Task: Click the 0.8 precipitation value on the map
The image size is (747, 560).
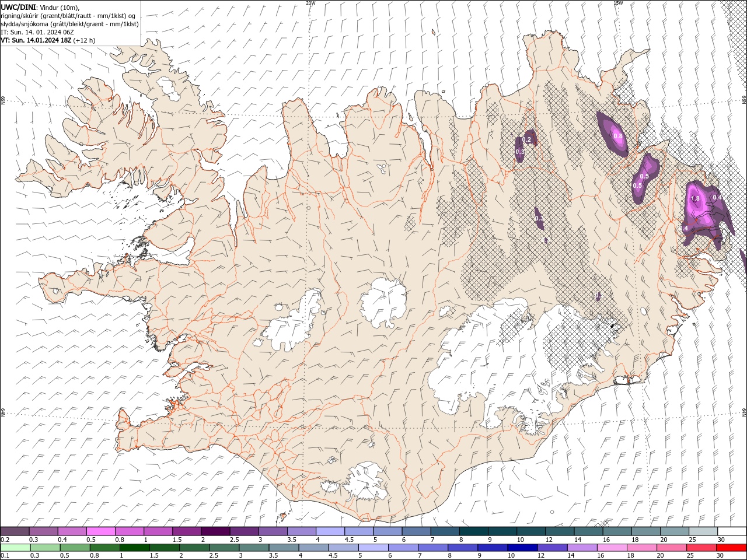Action: [x=618, y=136]
